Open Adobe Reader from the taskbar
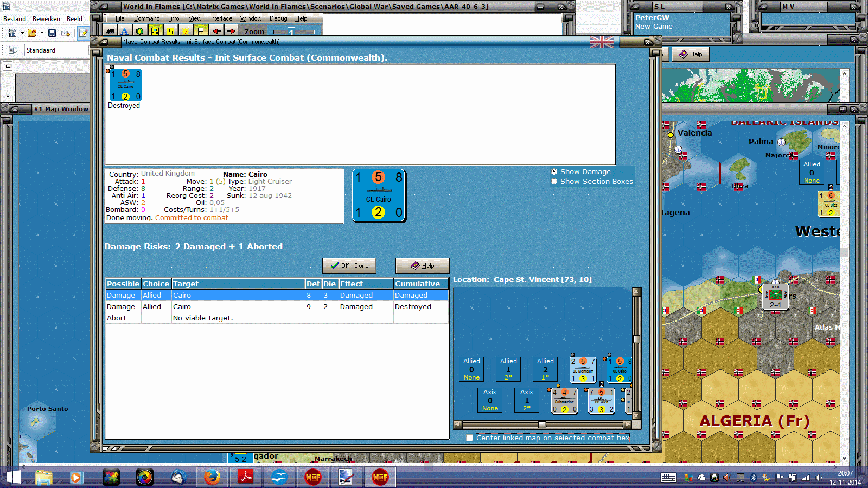Screen dimensions: 868x488 246,477
